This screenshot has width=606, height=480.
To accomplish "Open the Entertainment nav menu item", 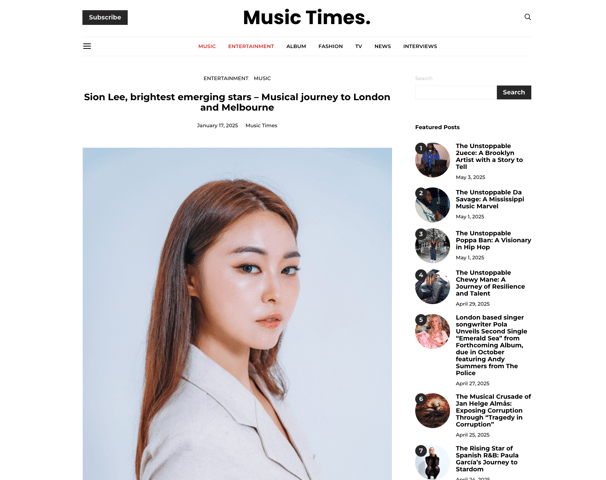I will (251, 46).
